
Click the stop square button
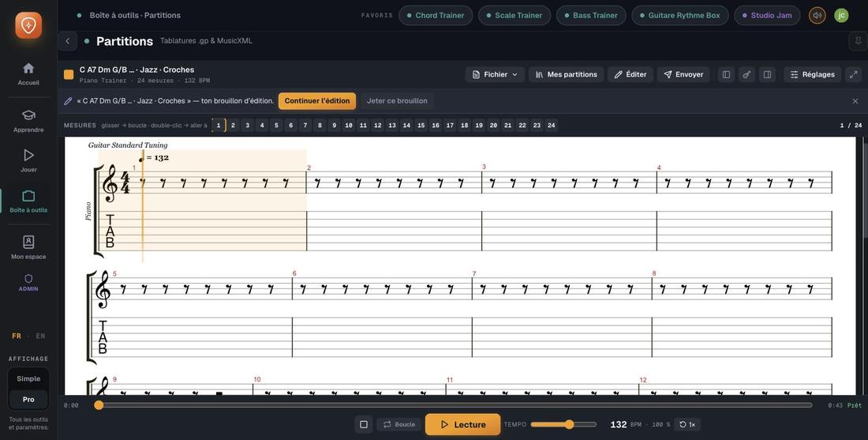(364, 424)
